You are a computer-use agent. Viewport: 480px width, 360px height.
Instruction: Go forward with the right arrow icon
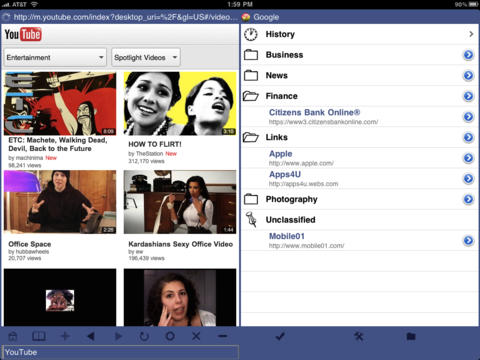(118, 336)
